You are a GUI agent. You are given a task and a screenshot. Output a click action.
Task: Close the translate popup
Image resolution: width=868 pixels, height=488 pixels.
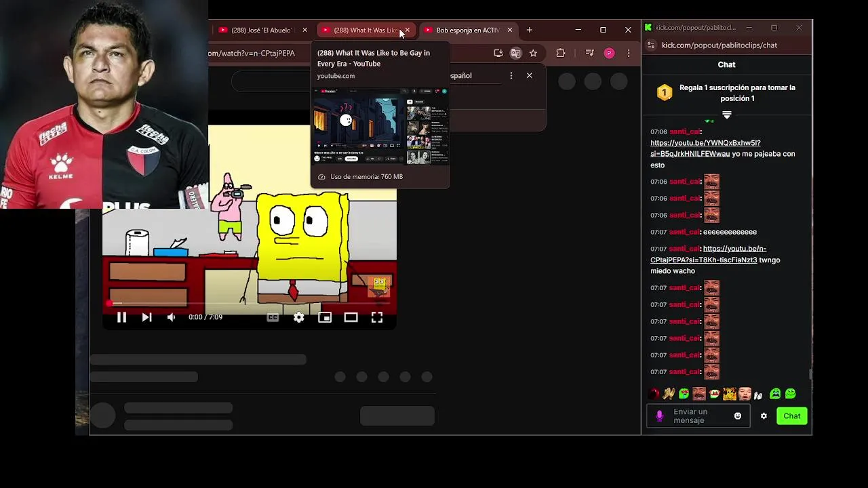530,75
